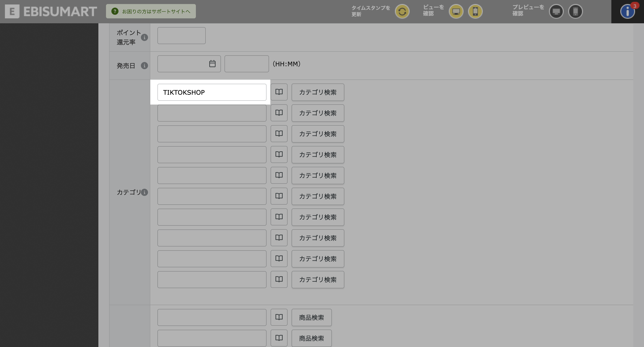Click the timestamp refresh icon
Screen dimensions: 644x347
tap(402, 11)
